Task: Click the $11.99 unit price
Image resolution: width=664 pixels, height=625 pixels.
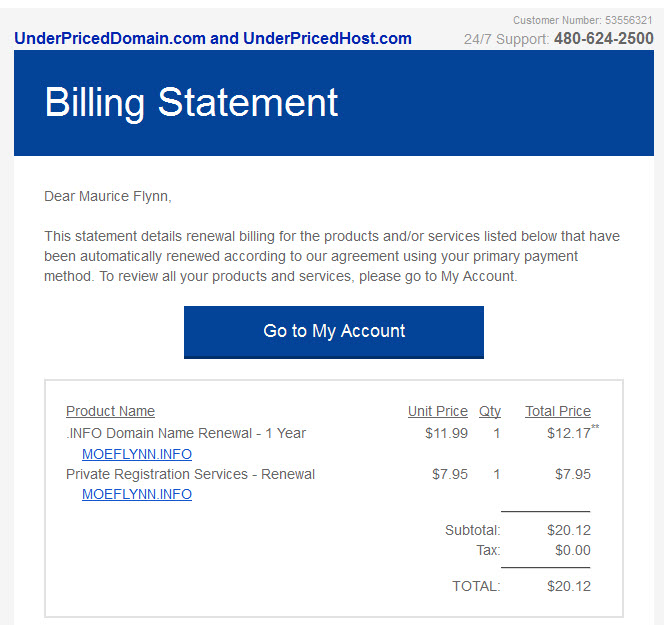Action: [x=446, y=433]
